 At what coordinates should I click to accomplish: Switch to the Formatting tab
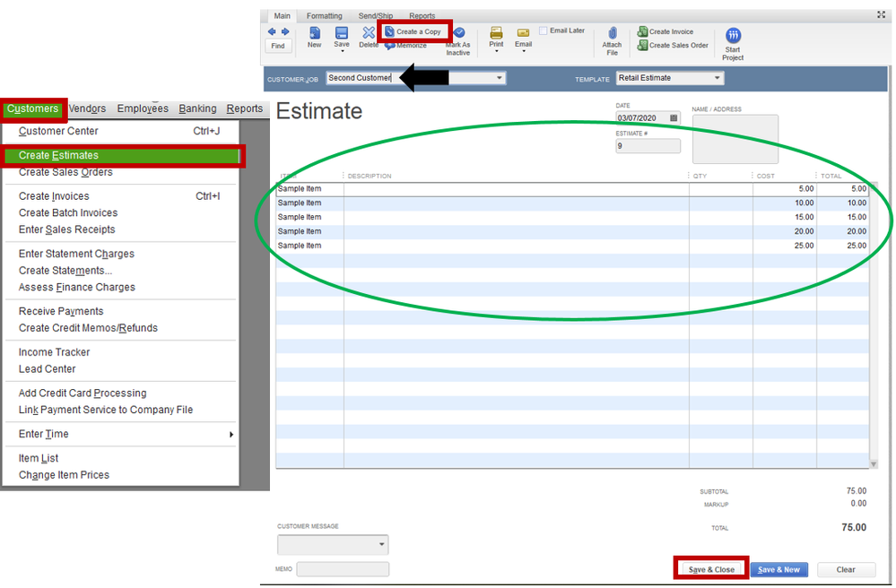tap(324, 16)
